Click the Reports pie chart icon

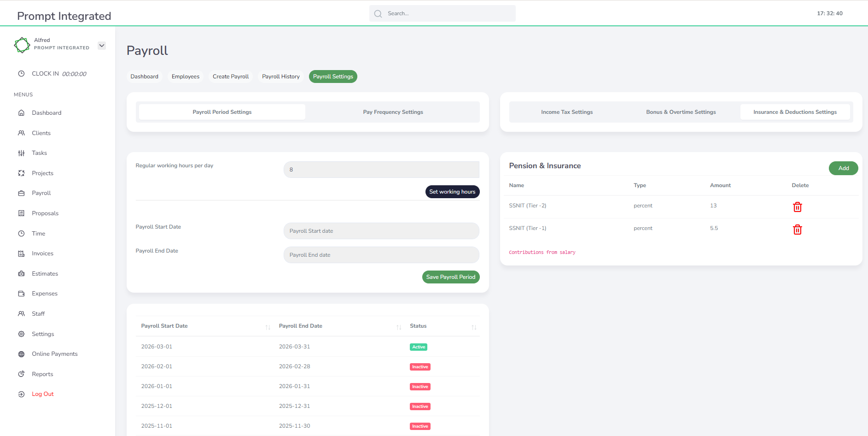(x=21, y=374)
